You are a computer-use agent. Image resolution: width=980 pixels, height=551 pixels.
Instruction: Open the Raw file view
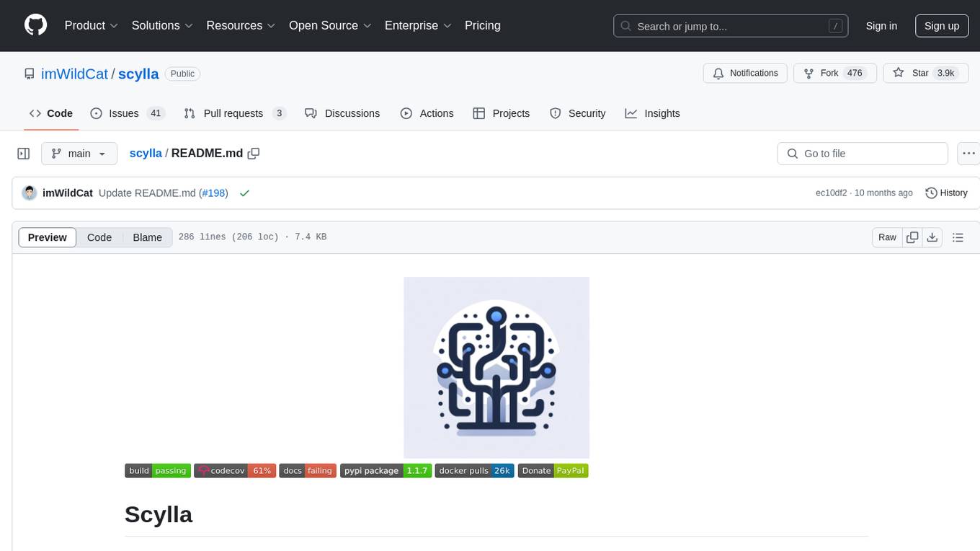[x=887, y=237]
